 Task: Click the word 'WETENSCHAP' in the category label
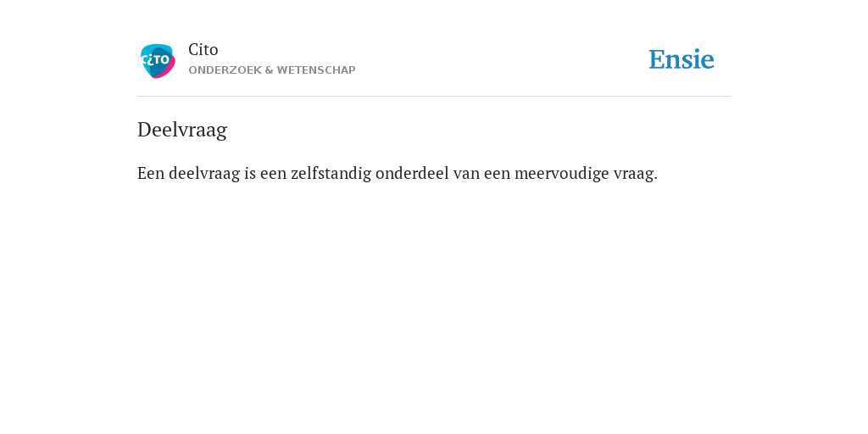[x=316, y=70]
